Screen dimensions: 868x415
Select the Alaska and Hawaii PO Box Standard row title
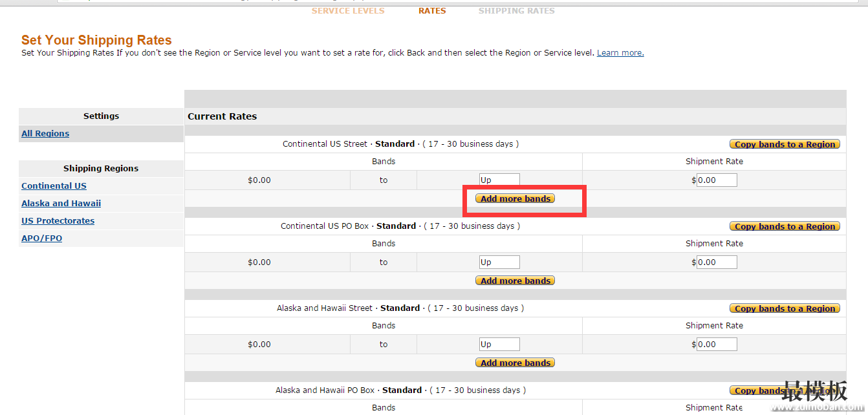pyautogui.click(x=400, y=390)
